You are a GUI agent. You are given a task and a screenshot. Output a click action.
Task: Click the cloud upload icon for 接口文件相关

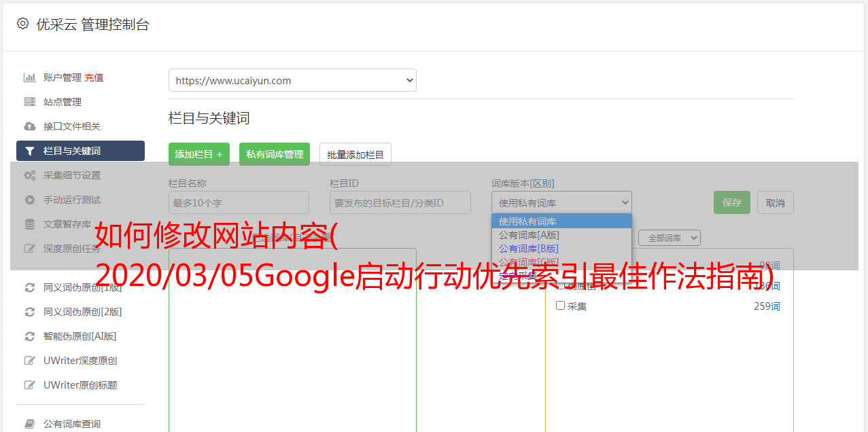(29, 126)
